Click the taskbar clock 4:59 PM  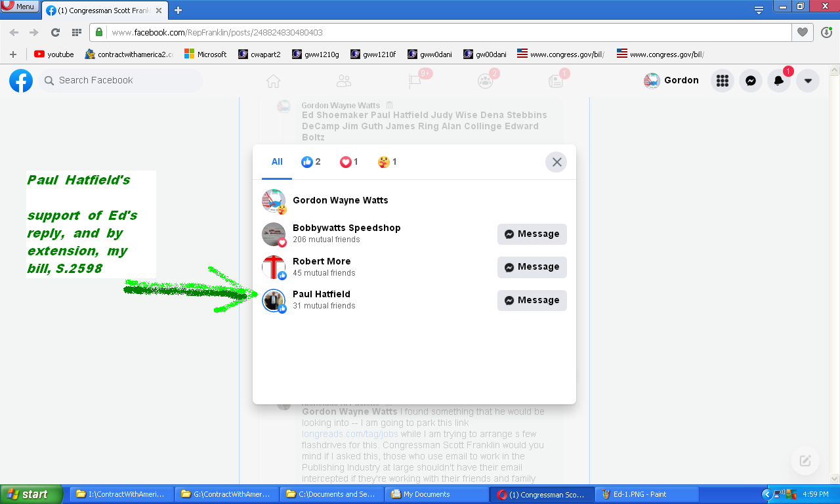[x=816, y=494]
